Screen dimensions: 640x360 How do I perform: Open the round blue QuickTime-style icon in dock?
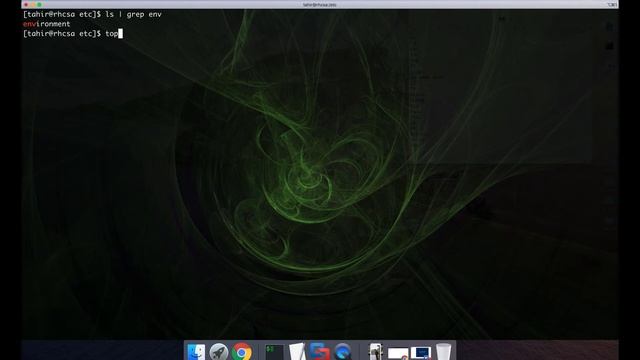tap(342, 352)
